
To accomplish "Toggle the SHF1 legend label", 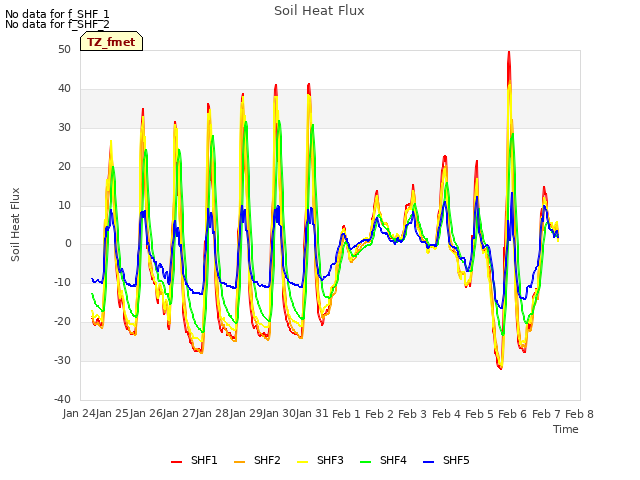I will tap(204, 460).
